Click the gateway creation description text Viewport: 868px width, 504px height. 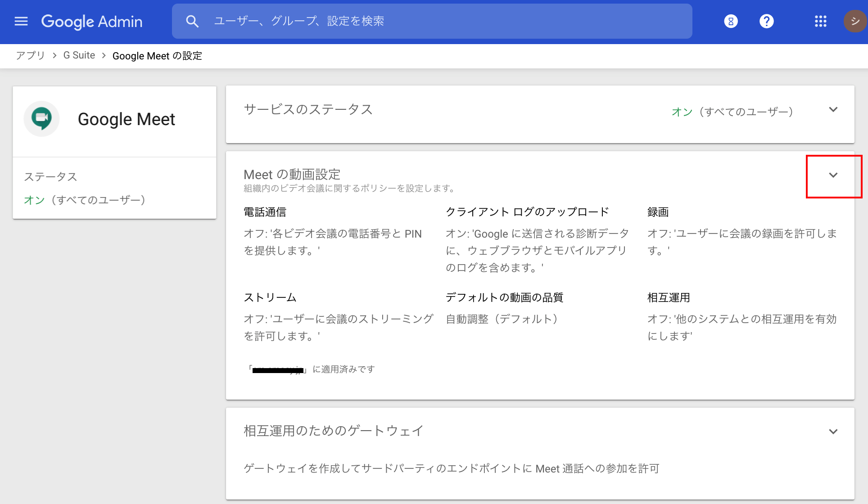pyautogui.click(x=452, y=468)
